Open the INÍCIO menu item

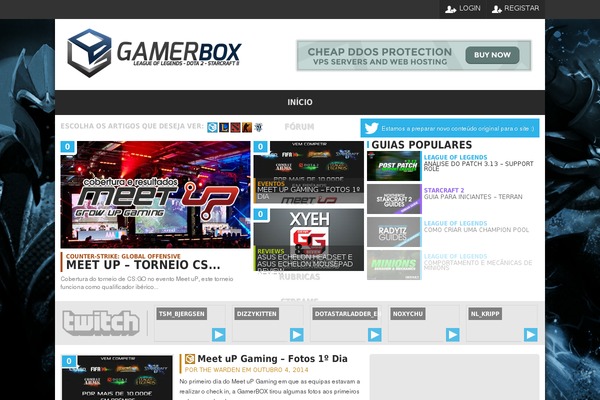300,102
